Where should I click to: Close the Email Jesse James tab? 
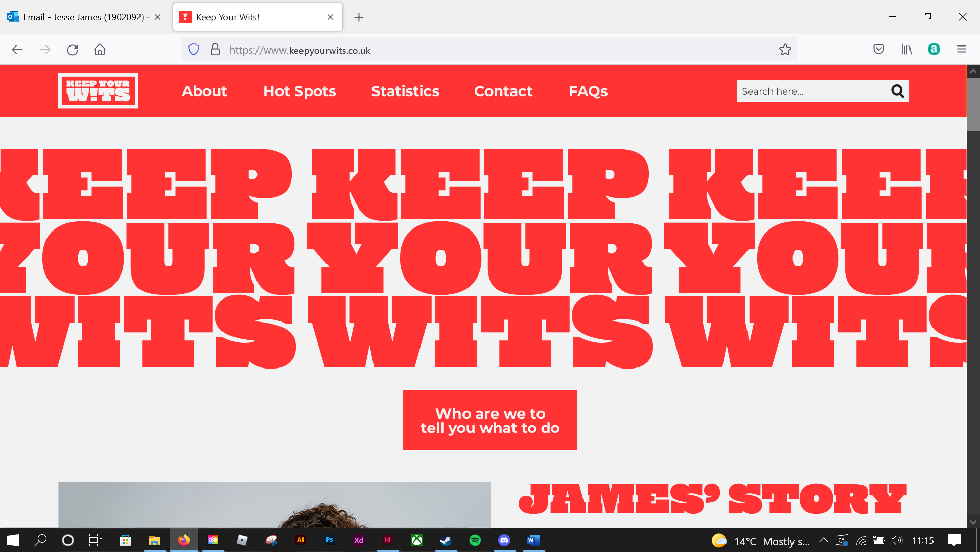tap(158, 17)
